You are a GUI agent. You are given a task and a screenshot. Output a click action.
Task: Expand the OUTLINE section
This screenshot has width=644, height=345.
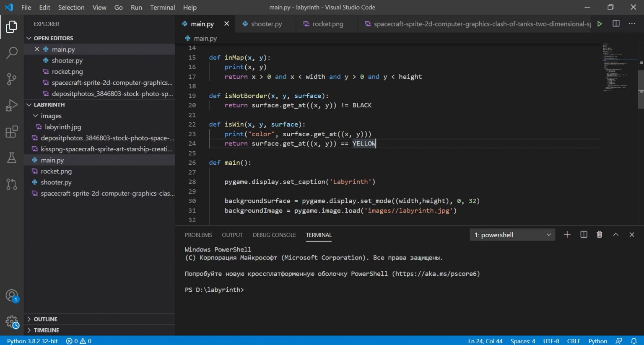click(45, 319)
